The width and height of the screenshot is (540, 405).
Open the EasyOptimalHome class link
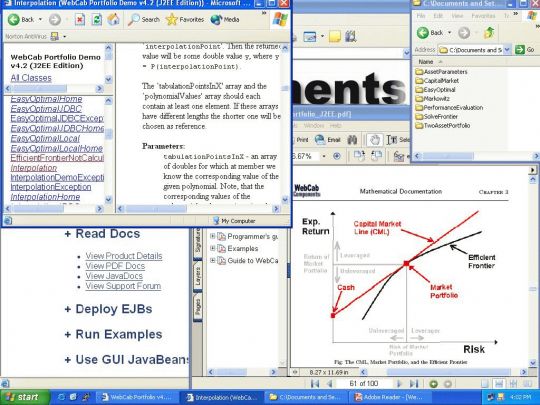[x=46, y=99]
